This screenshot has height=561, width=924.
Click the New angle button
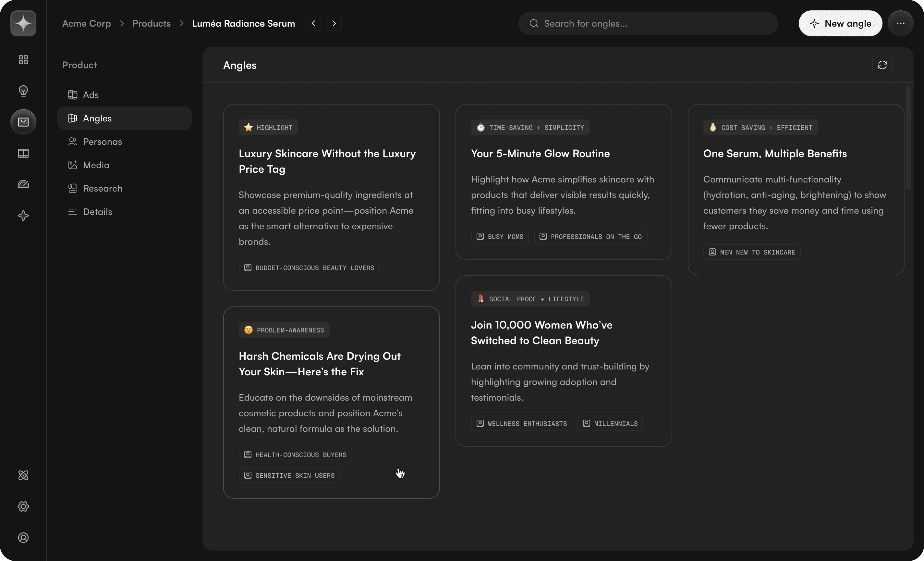pos(840,23)
